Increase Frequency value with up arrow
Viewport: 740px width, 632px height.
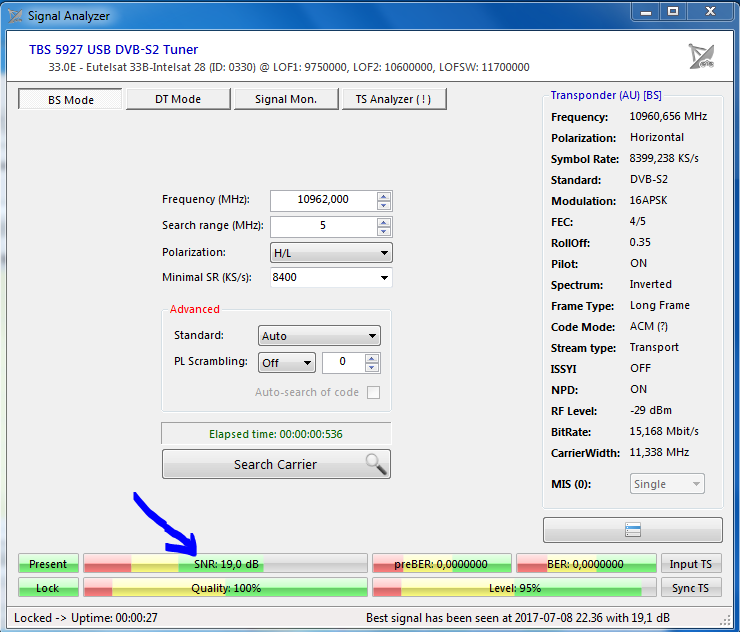384,195
